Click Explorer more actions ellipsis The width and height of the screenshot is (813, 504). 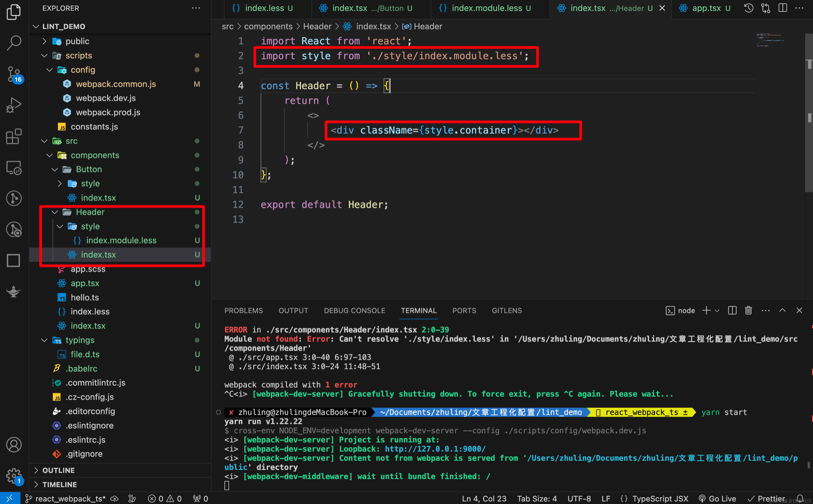[196, 8]
